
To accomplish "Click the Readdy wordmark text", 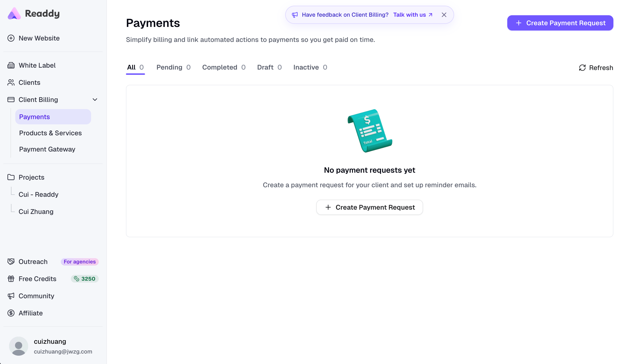I will pyautogui.click(x=42, y=14).
